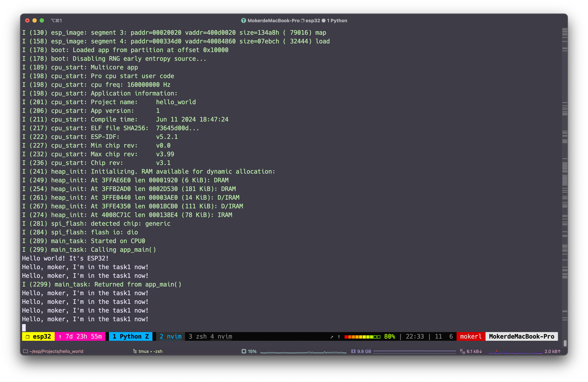
Task: Click the ~/esp/Projects/hello_world path
Action: coord(56,351)
